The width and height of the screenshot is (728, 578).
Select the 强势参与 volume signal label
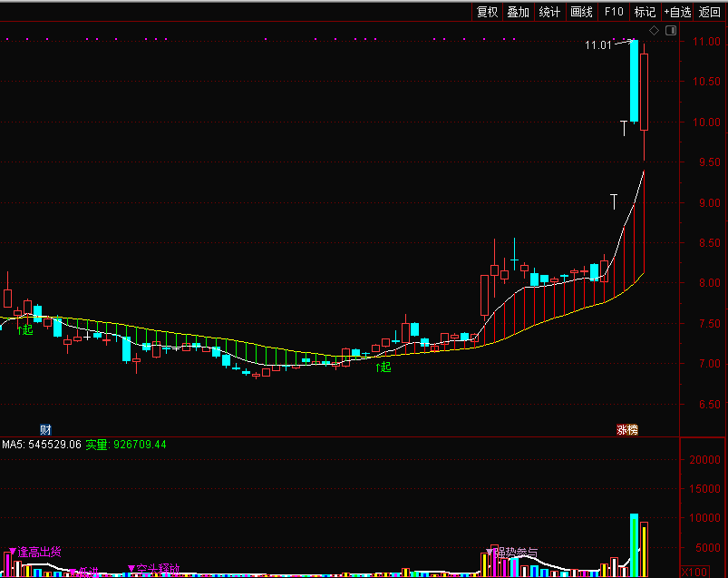click(512, 553)
